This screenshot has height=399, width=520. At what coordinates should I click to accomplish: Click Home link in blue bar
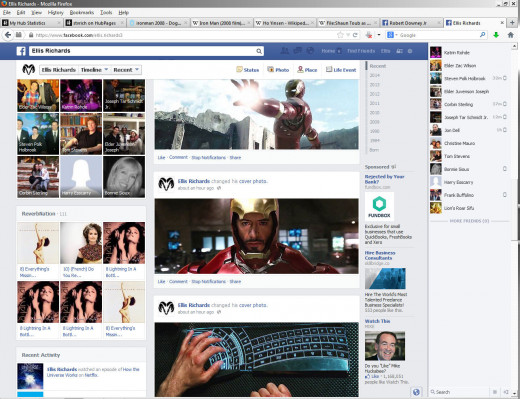coord(328,51)
